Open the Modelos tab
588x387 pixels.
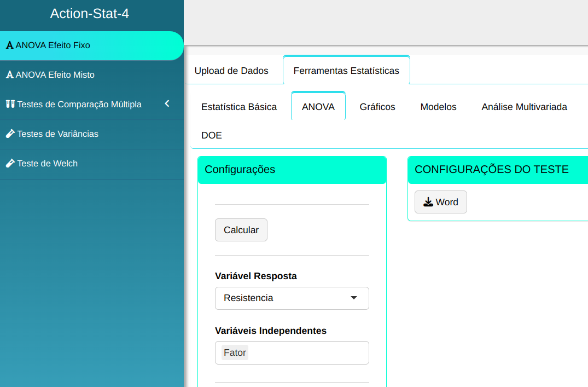click(x=438, y=107)
